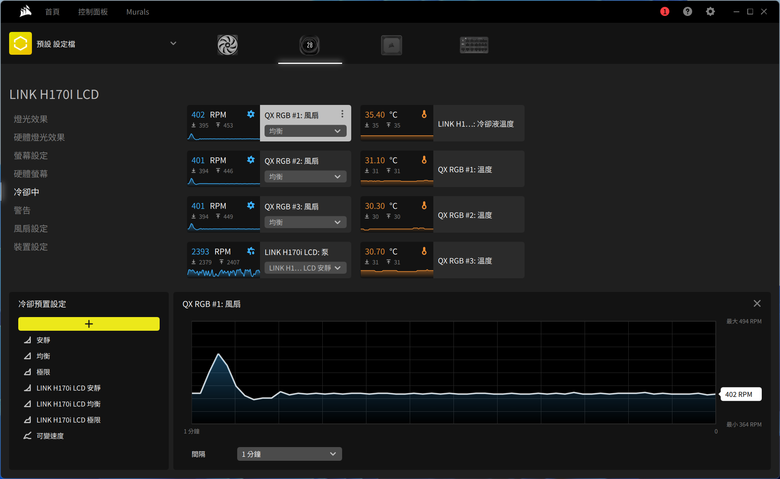Select the LINK H1... 冷卻液溫度 sensor tile

pyautogui.click(x=442, y=123)
